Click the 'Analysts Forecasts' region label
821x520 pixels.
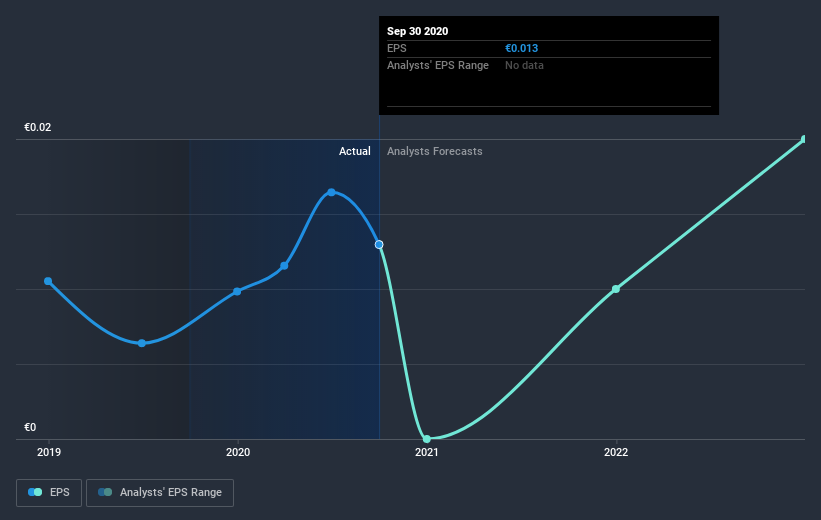(435, 151)
